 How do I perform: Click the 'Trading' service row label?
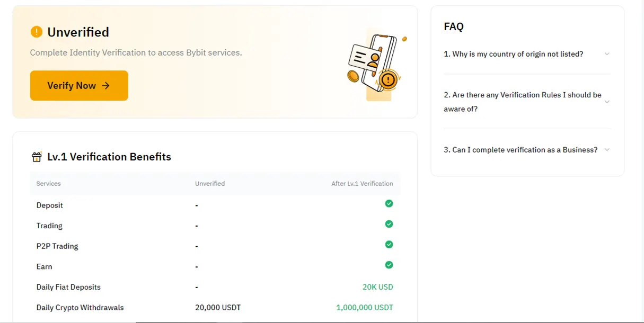coord(49,226)
